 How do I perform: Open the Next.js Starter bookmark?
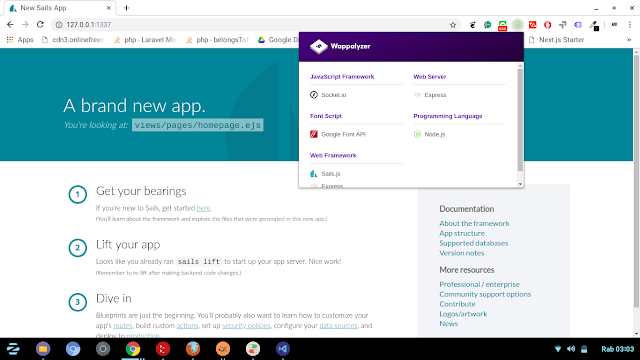pos(556,40)
